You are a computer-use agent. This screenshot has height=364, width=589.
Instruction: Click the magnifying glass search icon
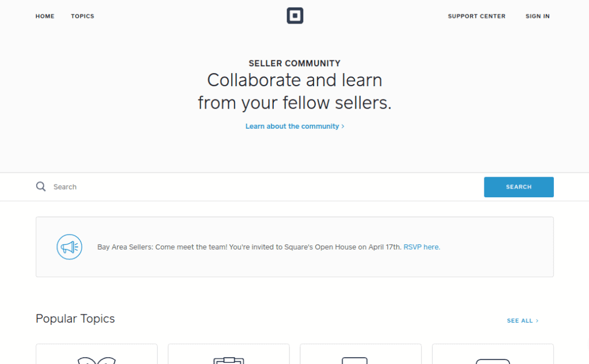coord(41,186)
